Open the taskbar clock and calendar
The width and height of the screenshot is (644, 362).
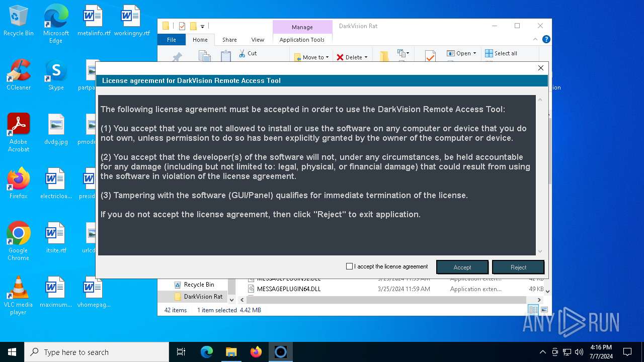tap(601, 352)
